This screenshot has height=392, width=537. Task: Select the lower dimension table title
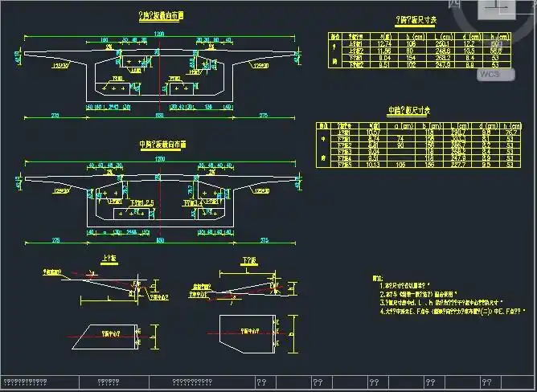pyautogui.click(x=409, y=112)
